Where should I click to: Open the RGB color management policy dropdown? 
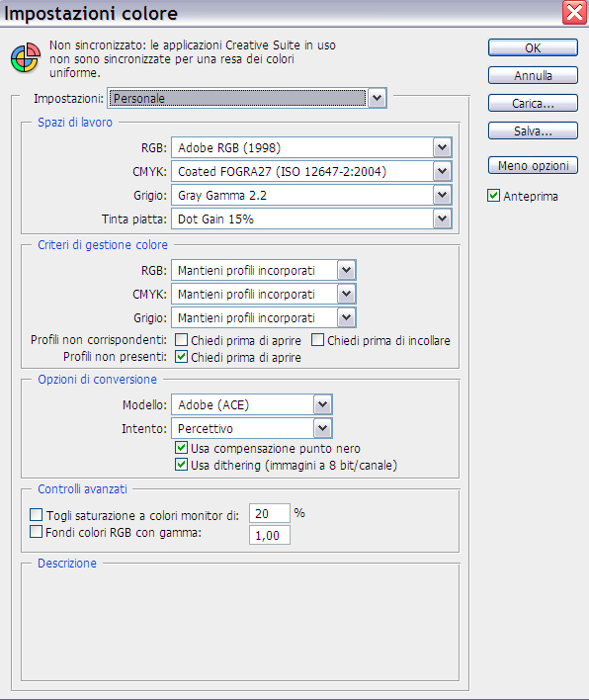264,270
